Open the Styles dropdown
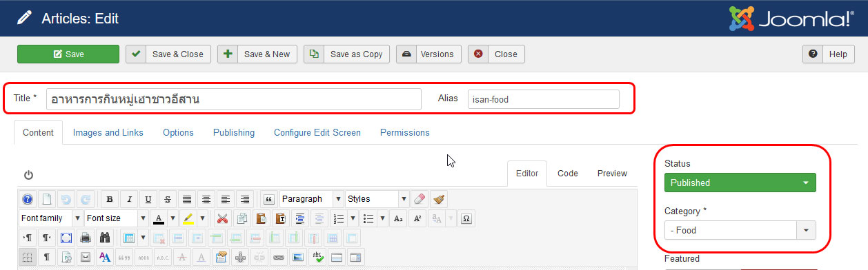The height and width of the screenshot is (270, 868). [x=377, y=199]
